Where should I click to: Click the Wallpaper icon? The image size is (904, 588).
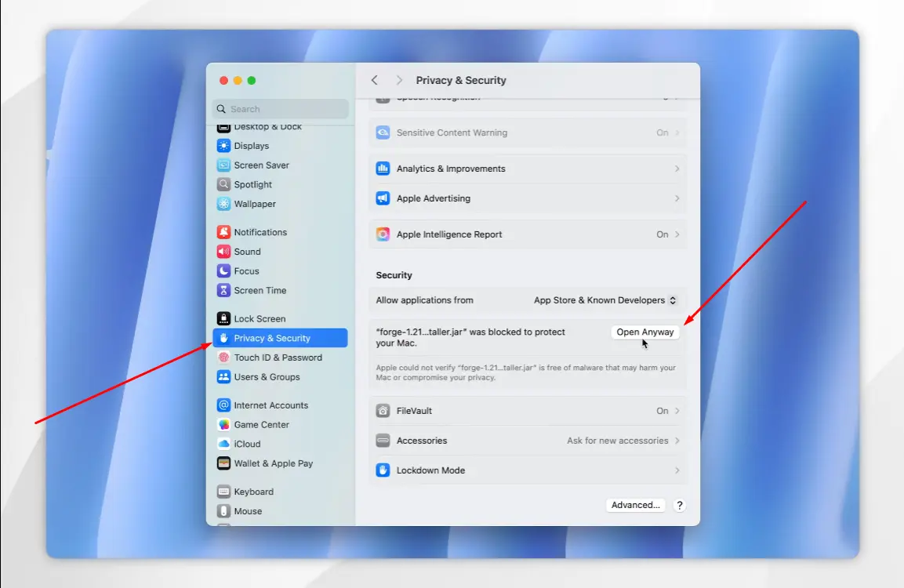223,204
